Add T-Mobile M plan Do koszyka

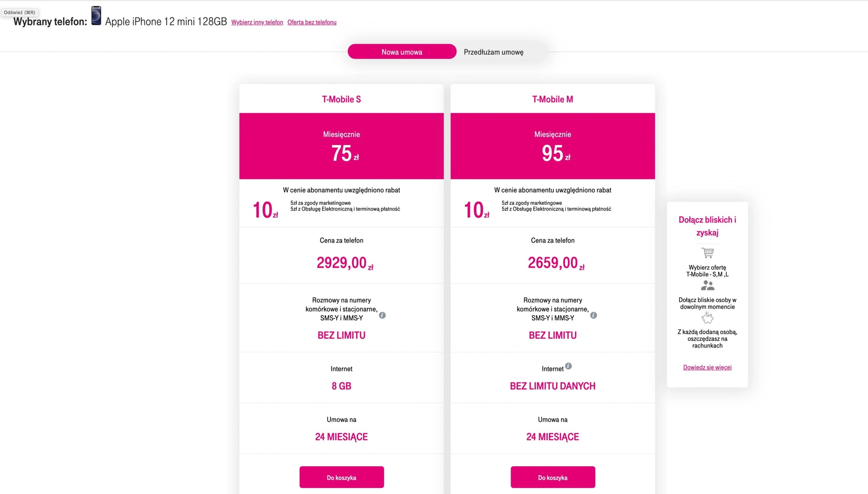pyautogui.click(x=553, y=477)
